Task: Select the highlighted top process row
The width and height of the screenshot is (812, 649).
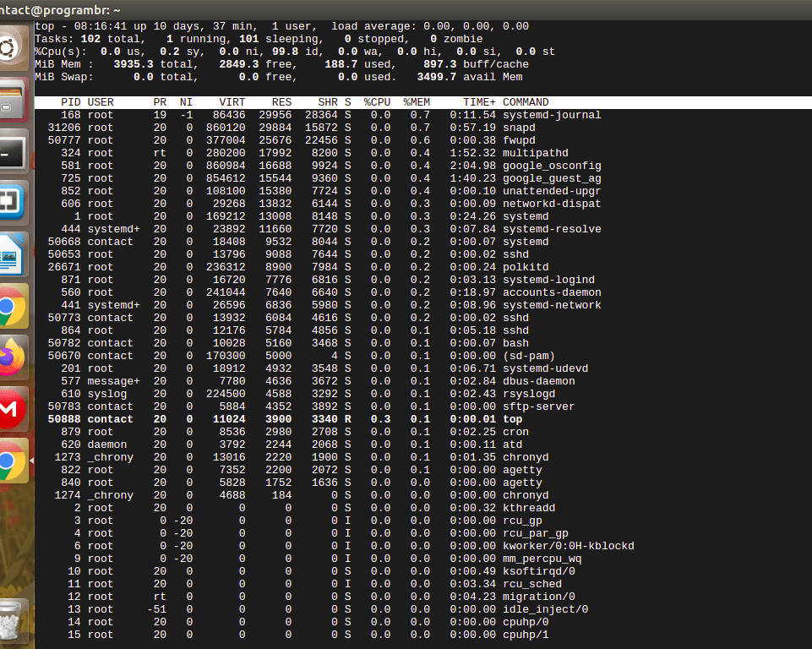Action: pos(338,418)
